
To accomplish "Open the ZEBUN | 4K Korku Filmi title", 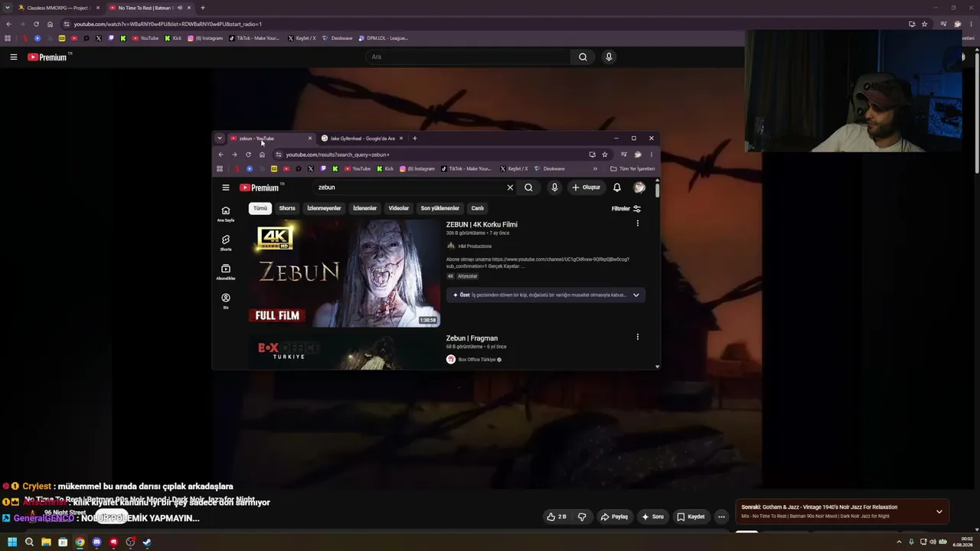I will (482, 224).
